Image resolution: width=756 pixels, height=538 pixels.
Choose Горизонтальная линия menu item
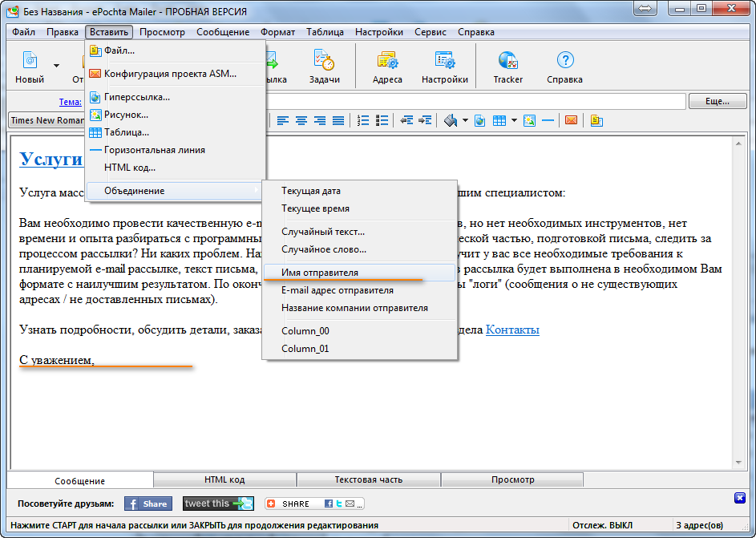176,150
